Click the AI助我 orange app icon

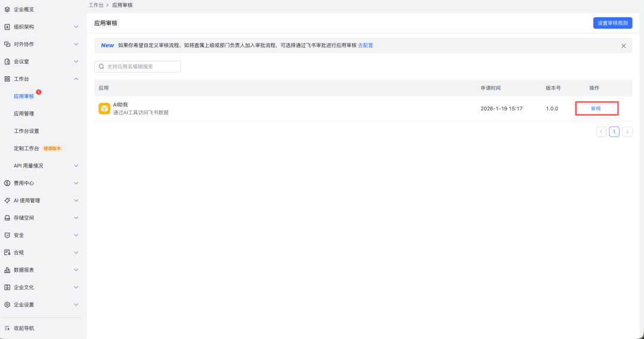pyautogui.click(x=104, y=108)
